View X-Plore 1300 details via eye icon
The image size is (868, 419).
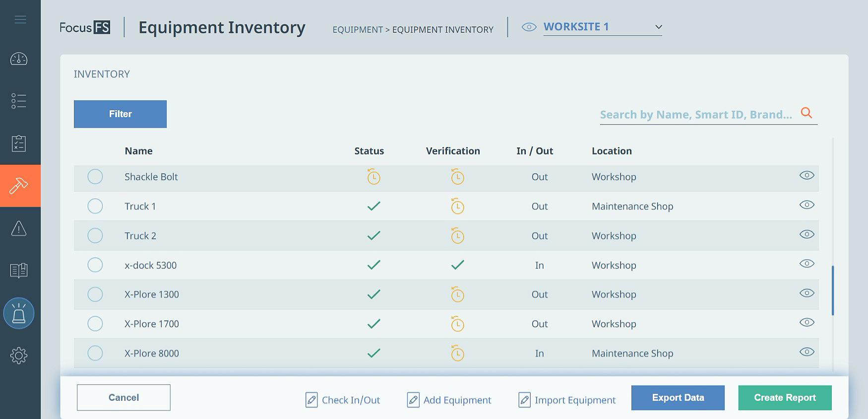806,293
